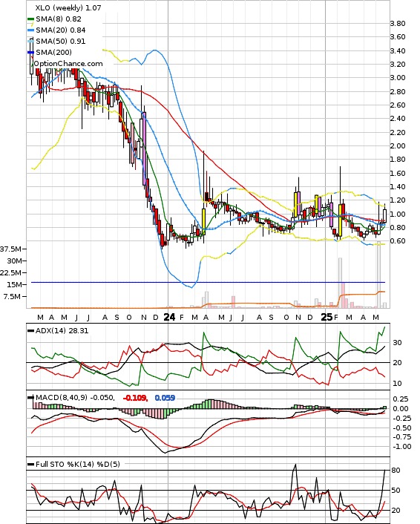Click the light blue SMA(50) legend swatch
This screenshot has width=420, height=524.
[x=30, y=41]
